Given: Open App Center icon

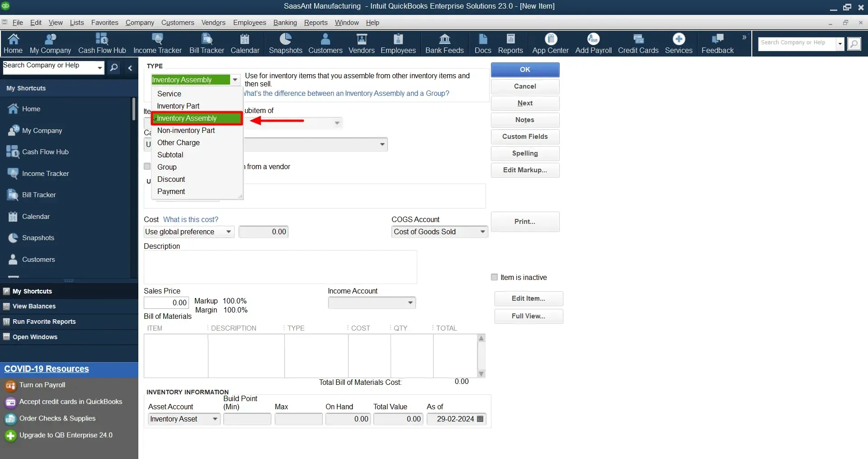Looking at the screenshot, I should [x=550, y=44].
